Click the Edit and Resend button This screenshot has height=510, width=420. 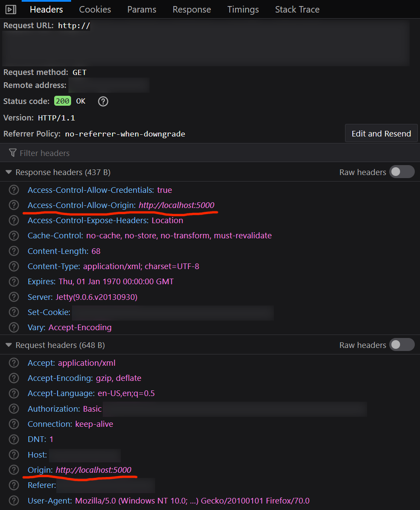coord(381,133)
